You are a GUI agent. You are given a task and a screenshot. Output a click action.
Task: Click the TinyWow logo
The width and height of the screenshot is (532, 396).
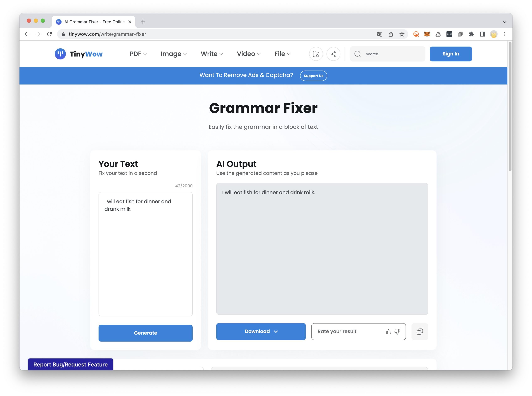[x=79, y=54]
